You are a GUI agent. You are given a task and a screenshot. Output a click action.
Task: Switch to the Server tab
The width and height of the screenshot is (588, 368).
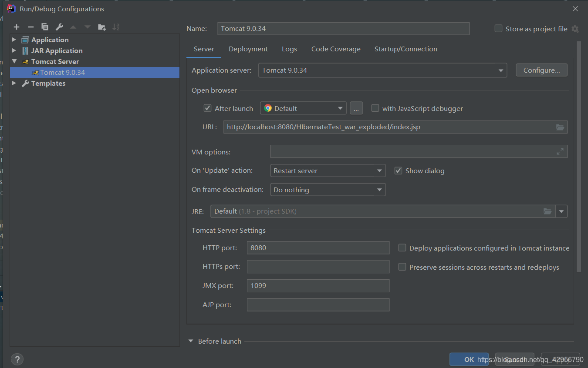(204, 49)
